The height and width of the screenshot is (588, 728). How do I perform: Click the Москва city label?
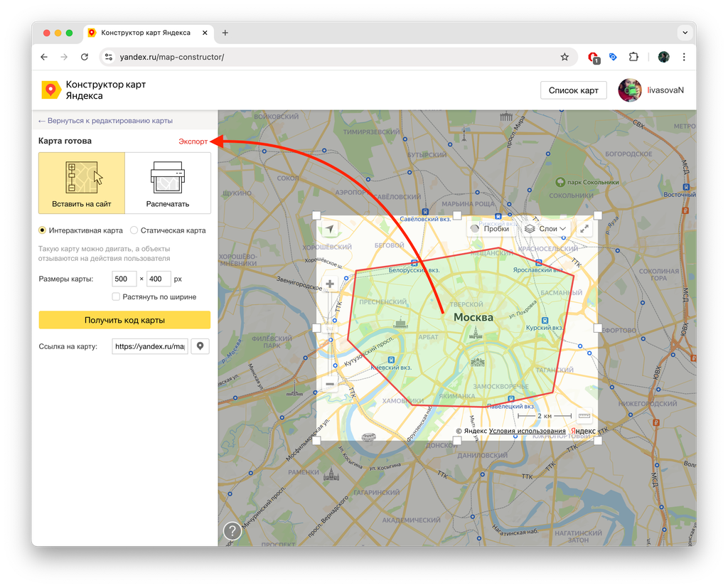(x=473, y=317)
